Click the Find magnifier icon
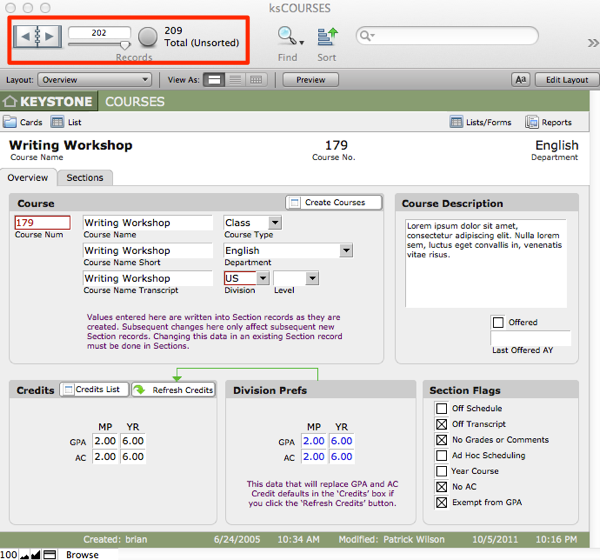 point(287,37)
